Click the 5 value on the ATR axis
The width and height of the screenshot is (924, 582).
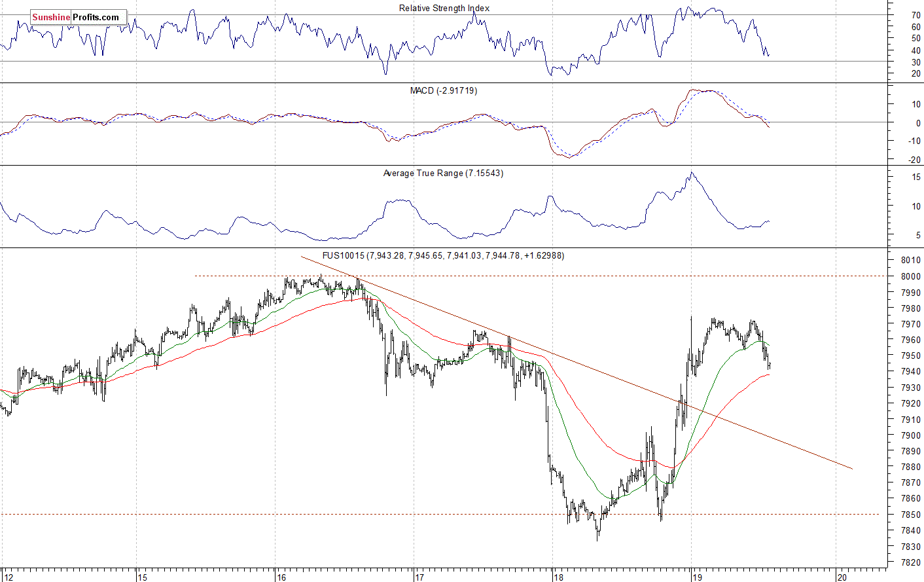pyautogui.click(x=918, y=235)
